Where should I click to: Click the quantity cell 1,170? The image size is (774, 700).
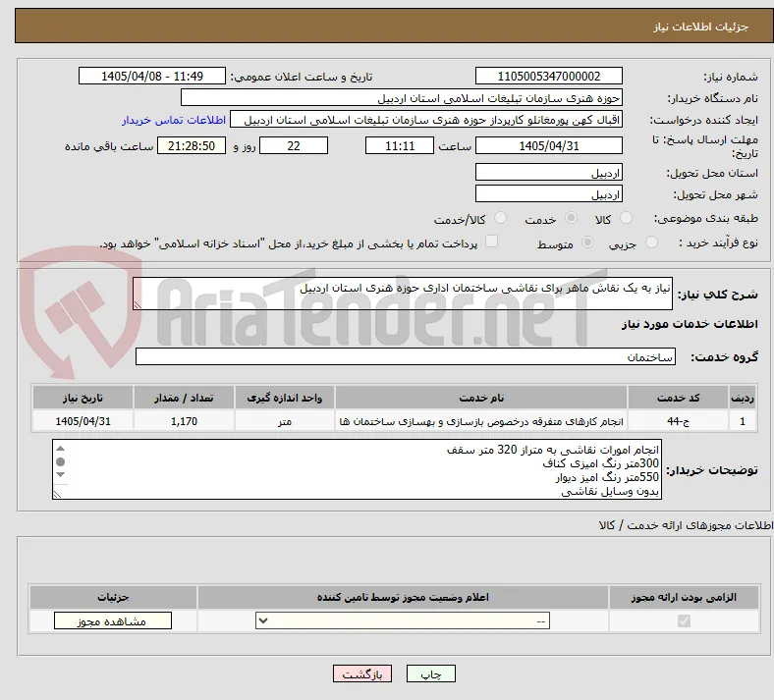[x=184, y=421]
